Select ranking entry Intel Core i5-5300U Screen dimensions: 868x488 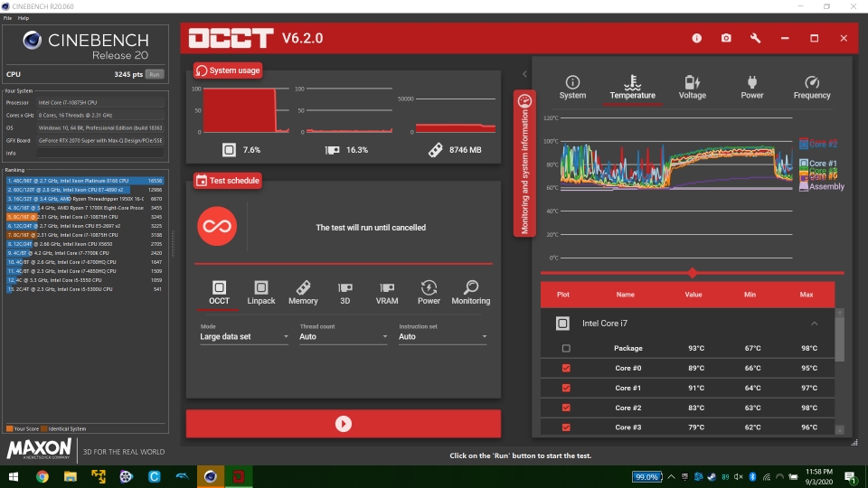point(85,289)
